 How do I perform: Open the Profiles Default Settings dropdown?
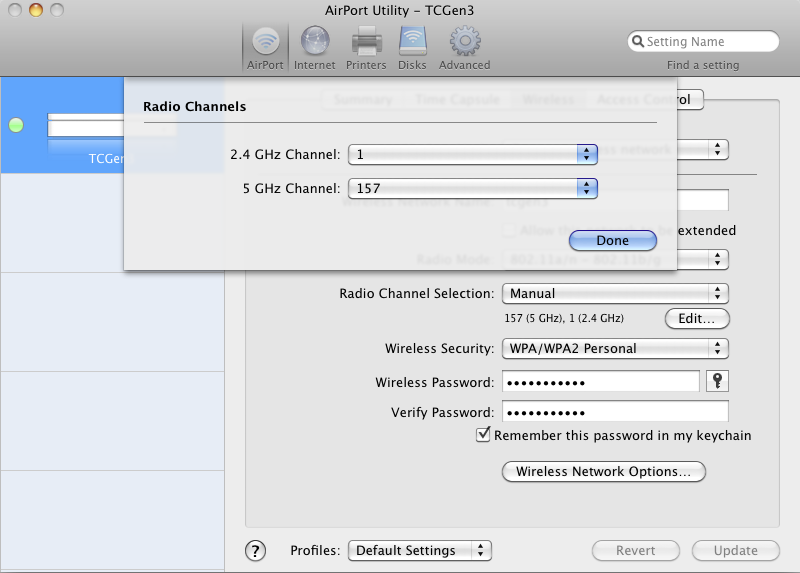pos(419,551)
